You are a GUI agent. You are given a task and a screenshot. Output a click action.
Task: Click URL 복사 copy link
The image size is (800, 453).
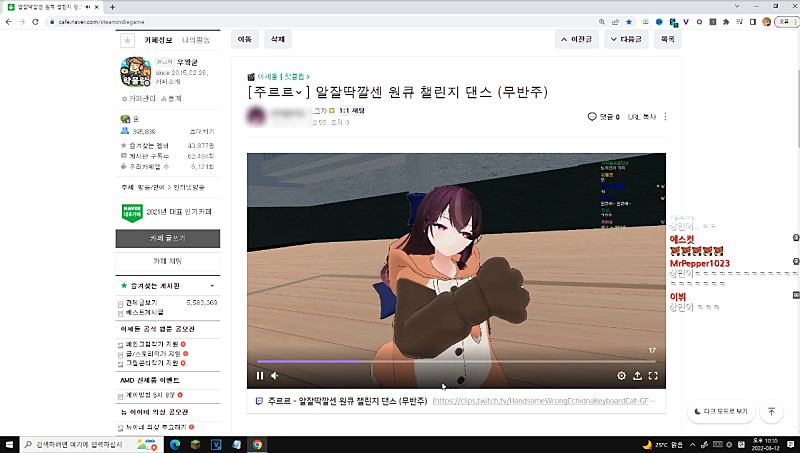[642, 117]
